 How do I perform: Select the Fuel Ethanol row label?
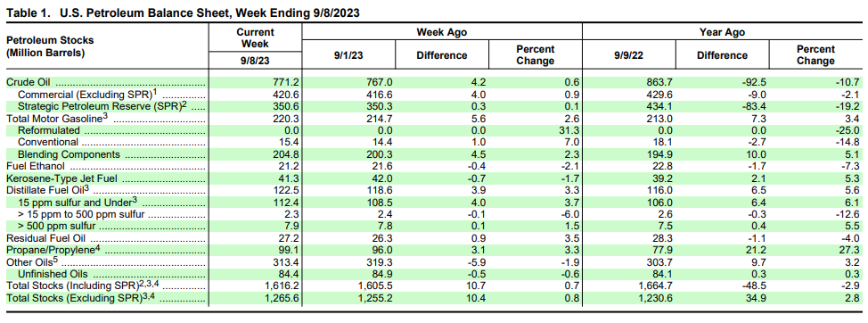coord(36,166)
